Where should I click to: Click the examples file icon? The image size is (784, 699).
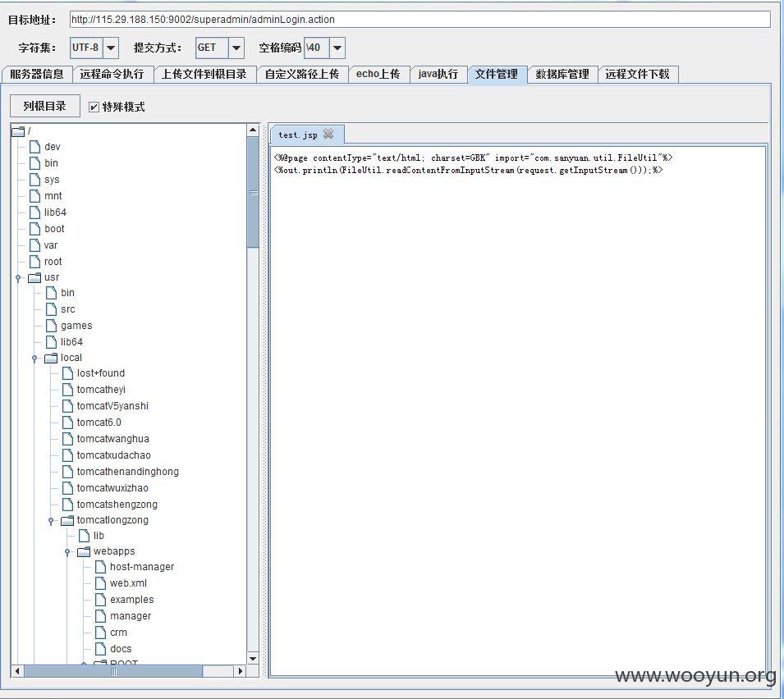click(100, 600)
